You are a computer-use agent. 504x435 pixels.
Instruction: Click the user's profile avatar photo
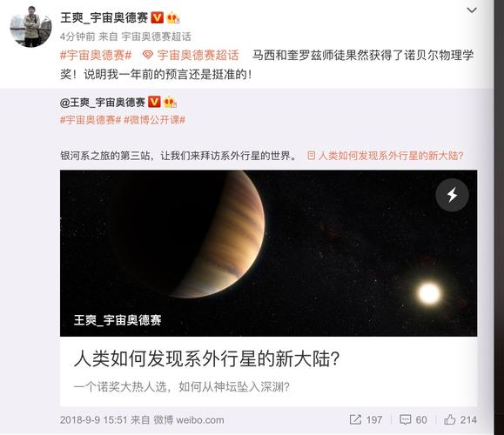click(30, 27)
